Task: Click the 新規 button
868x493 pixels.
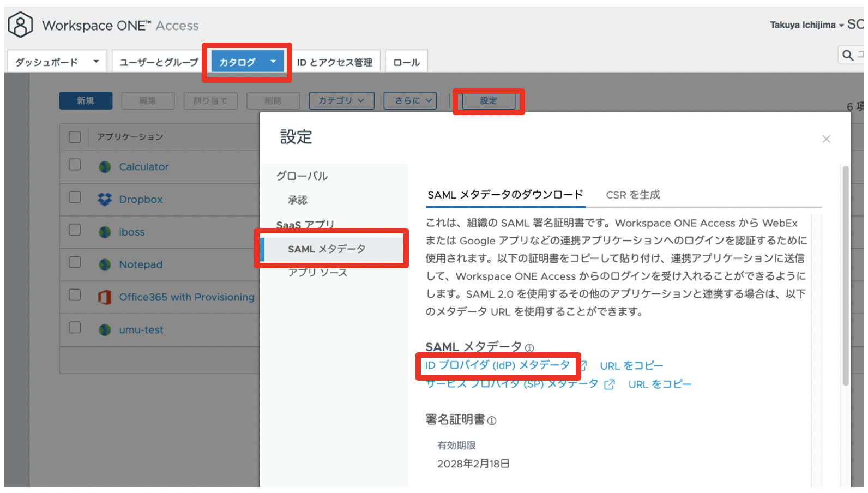Action: (x=86, y=100)
